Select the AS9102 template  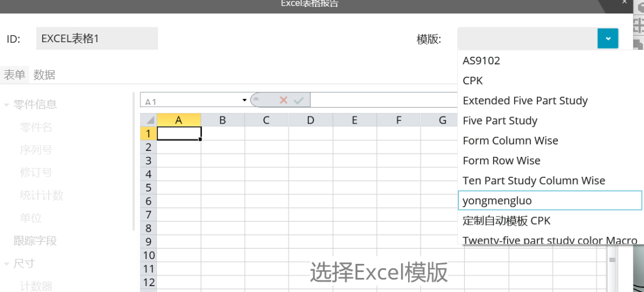pyautogui.click(x=550, y=61)
